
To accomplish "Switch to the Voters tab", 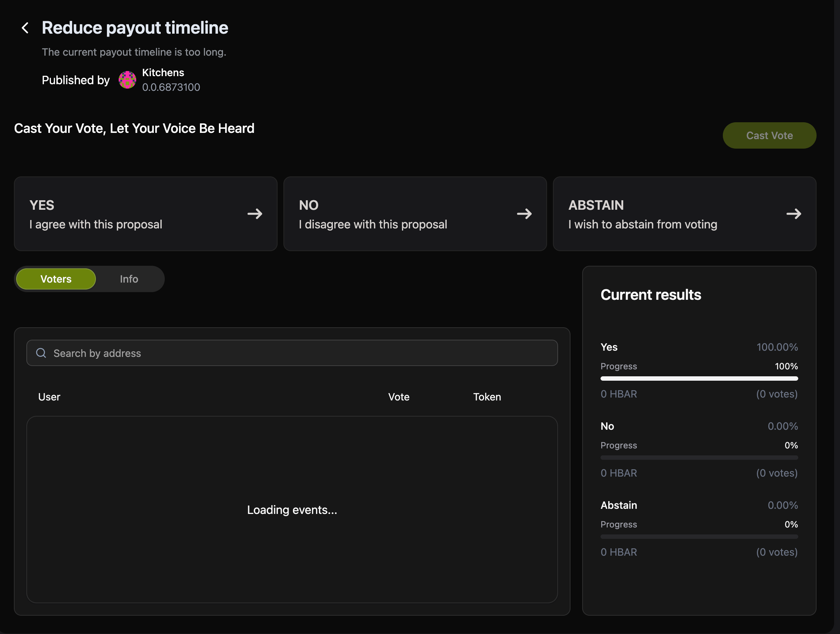I will coord(56,279).
